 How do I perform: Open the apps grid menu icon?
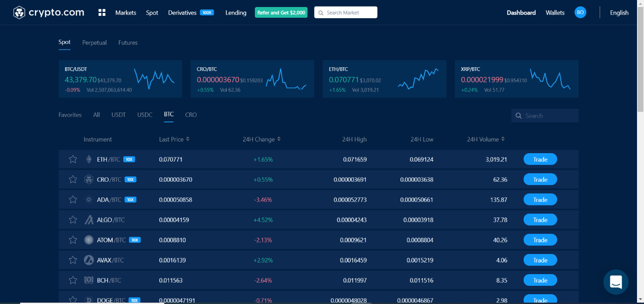click(x=102, y=13)
